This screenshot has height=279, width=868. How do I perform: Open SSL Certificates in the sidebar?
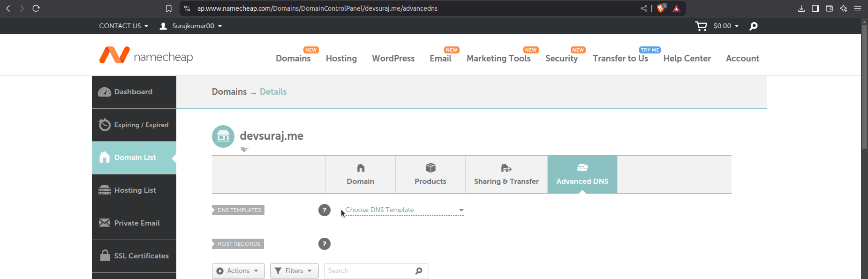point(134,256)
